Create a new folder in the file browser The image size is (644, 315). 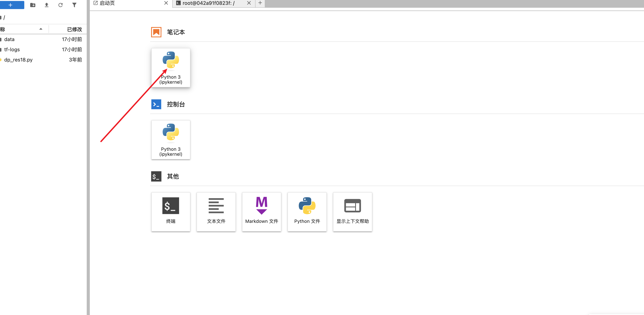(x=33, y=5)
